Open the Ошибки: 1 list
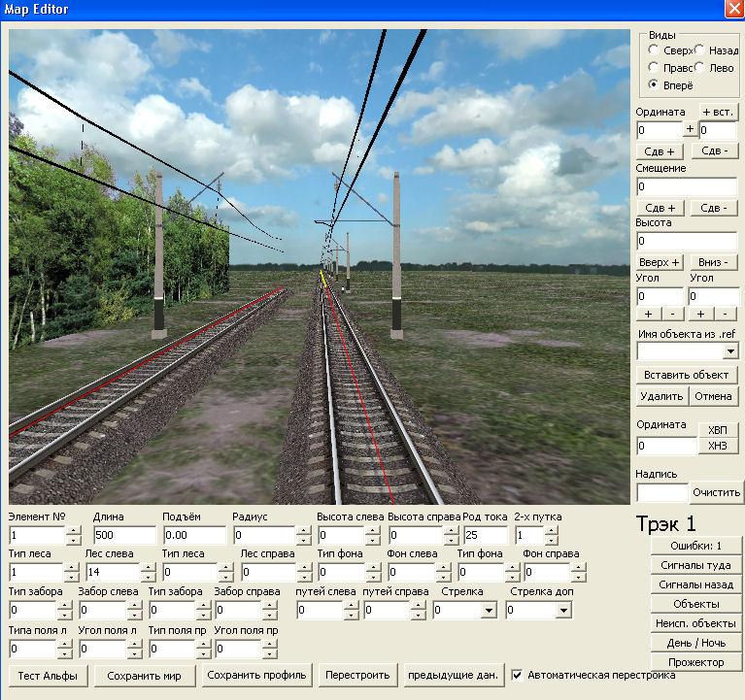This screenshot has width=745, height=700. (696, 546)
